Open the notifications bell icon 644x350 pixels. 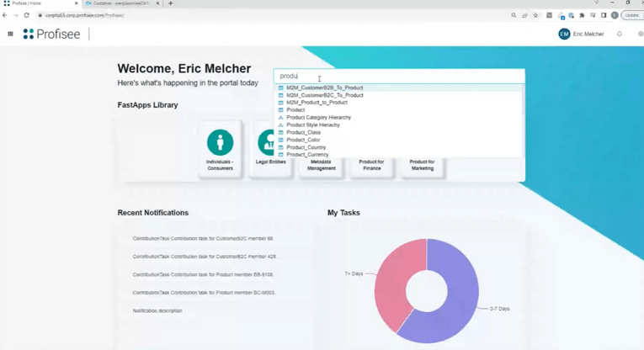click(620, 34)
